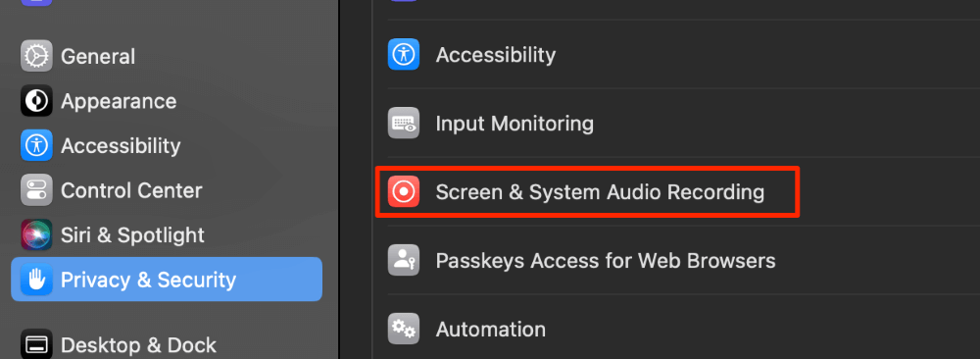Screen dimensions: 980x359
Task: Click the General gear icon in sidebar
Action: (36, 56)
